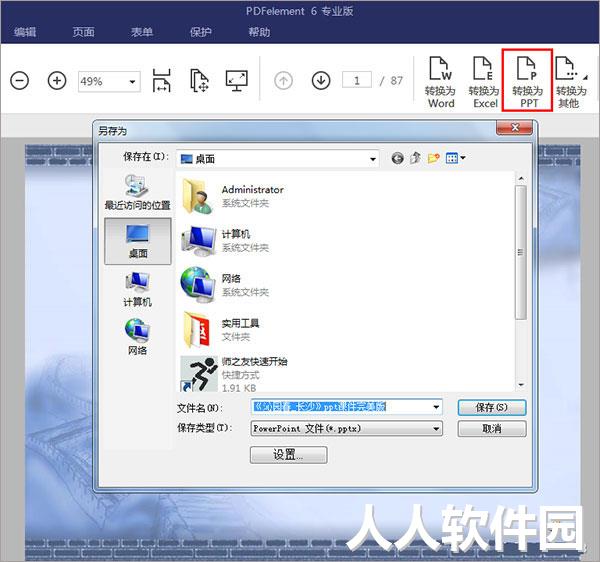Open the 保护 menu
The image size is (600, 562).
[201, 32]
